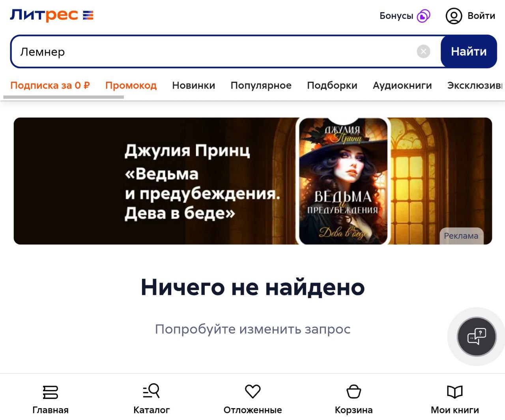This screenshot has width=505, height=420.
Task: Open the user profile icon
Action: tap(454, 16)
